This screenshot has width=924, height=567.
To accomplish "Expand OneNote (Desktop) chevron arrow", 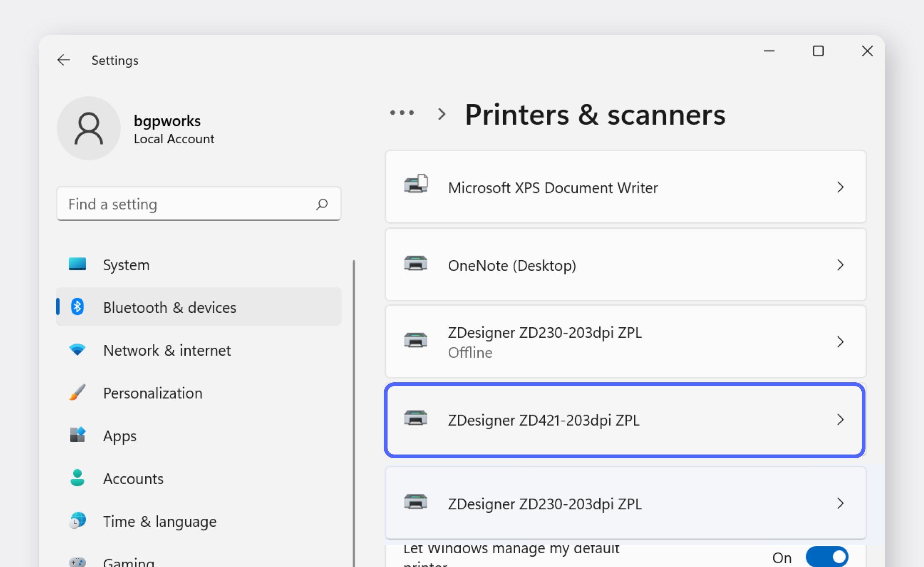I will coord(840,265).
